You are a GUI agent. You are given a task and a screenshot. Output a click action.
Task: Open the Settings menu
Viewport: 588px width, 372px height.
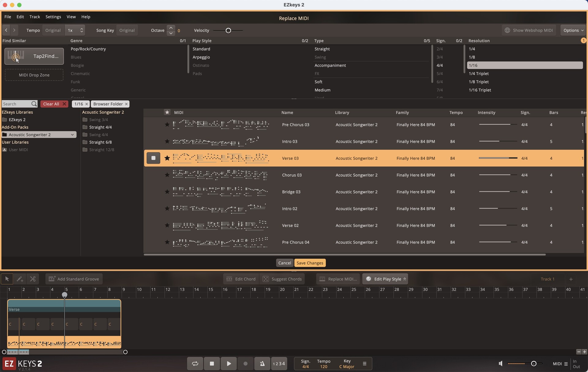(53, 17)
